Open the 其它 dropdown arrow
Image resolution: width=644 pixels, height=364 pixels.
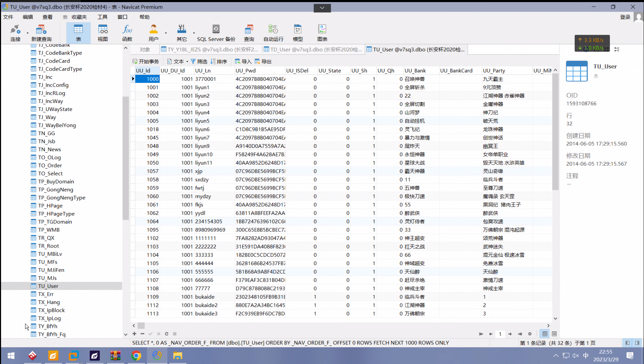point(194,33)
